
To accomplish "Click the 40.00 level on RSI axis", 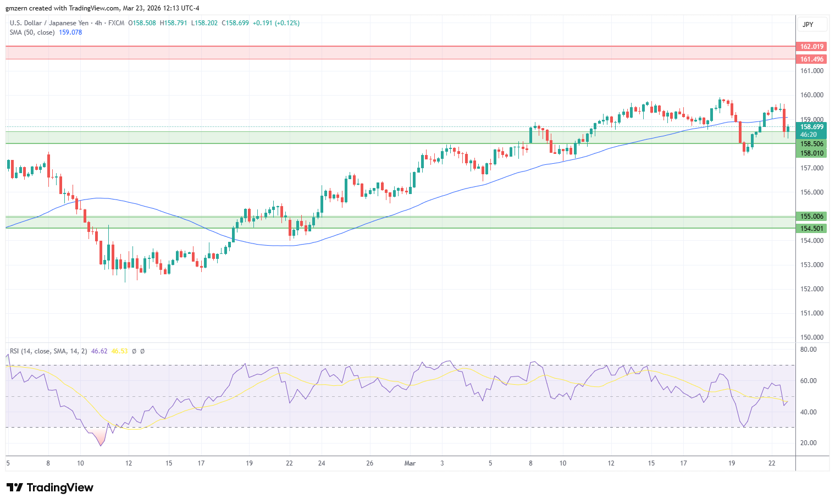I will [x=809, y=412].
